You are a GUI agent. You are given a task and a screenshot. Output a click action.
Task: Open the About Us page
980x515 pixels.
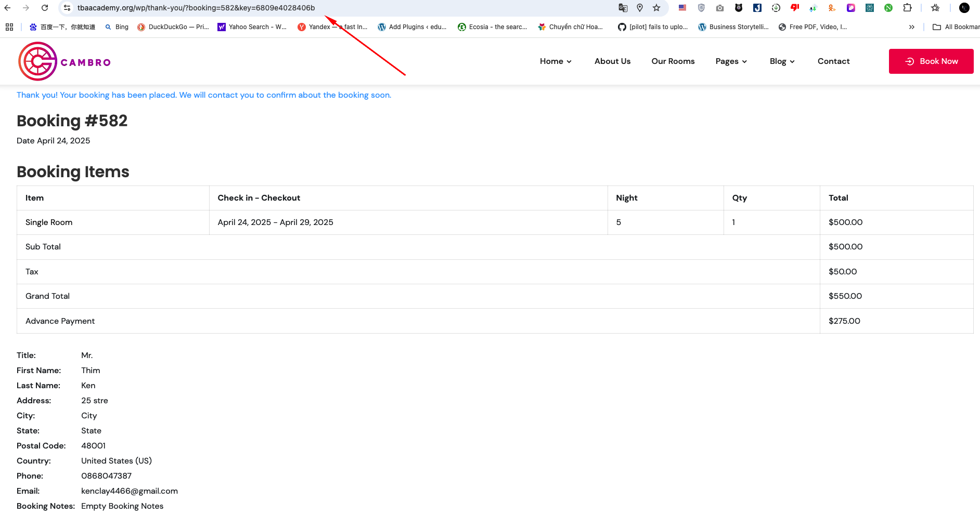pyautogui.click(x=612, y=61)
